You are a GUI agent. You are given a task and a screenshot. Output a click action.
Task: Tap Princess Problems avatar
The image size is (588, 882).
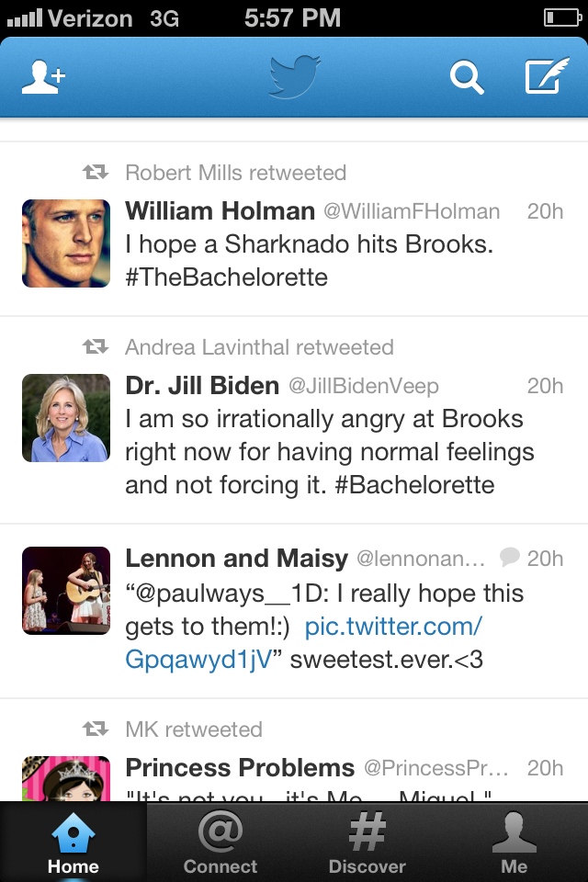pyautogui.click(x=66, y=779)
